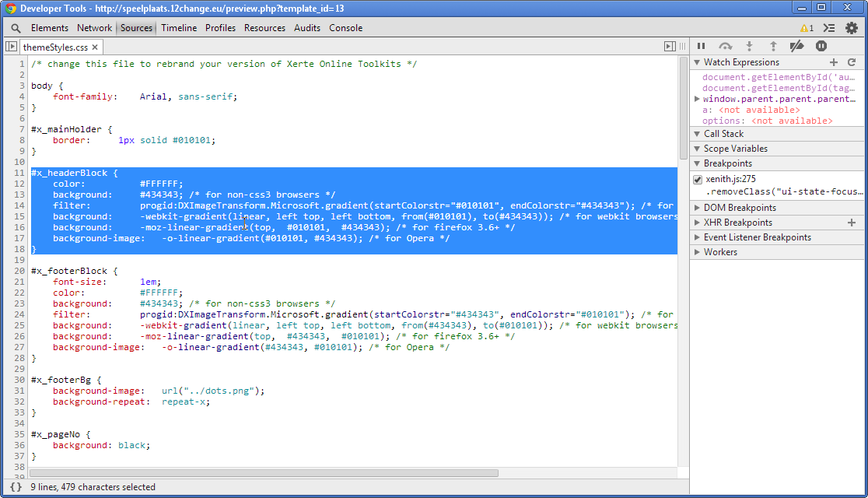The width and height of the screenshot is (868, 498).
Task: Click the search magnifier icon in toolbar
Action: (16, 28)
